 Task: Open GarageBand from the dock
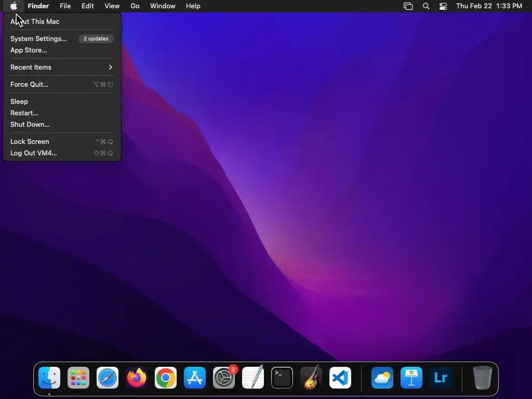coord(311,378)
